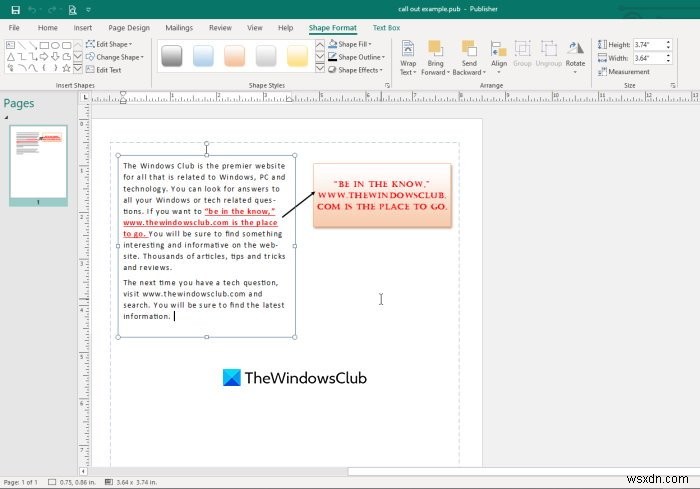Apply the yellow gradient shape style
Image resolution: width=700 pixels, height=489 pixels.
[297, 56]
